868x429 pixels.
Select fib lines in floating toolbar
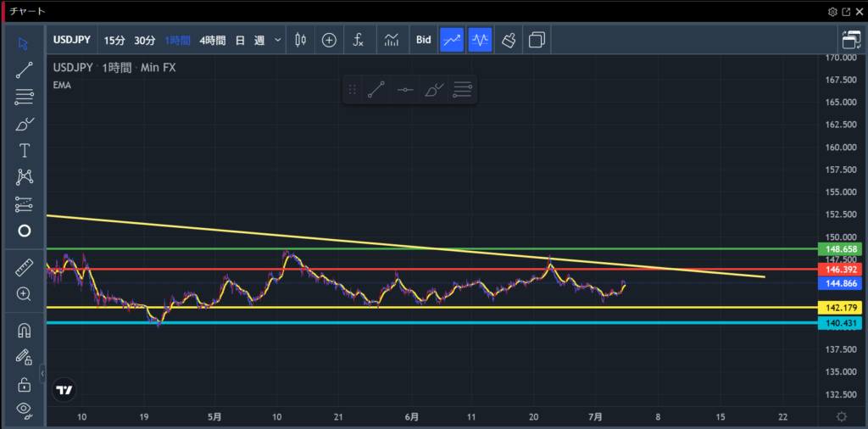click(462, 89)
